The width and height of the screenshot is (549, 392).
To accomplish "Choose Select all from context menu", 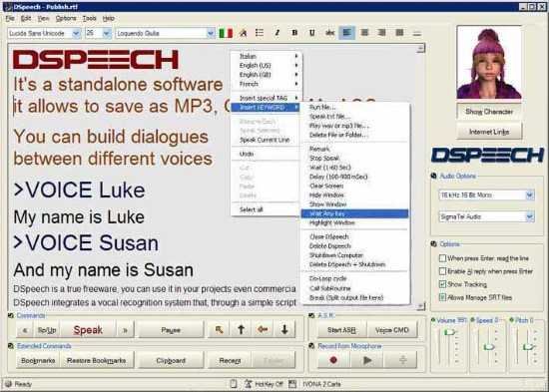I will pos(252,209).
